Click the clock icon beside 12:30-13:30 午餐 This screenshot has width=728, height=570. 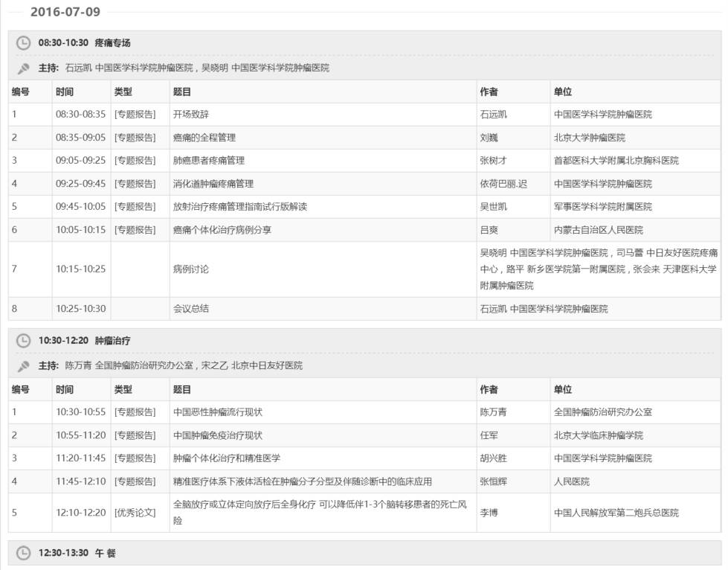[x=23, y=553]
